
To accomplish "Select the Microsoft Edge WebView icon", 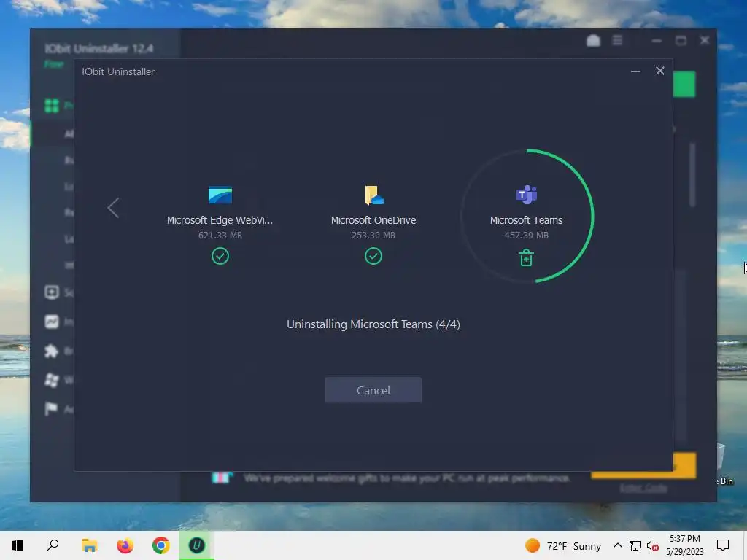I will tap(220, 195).
